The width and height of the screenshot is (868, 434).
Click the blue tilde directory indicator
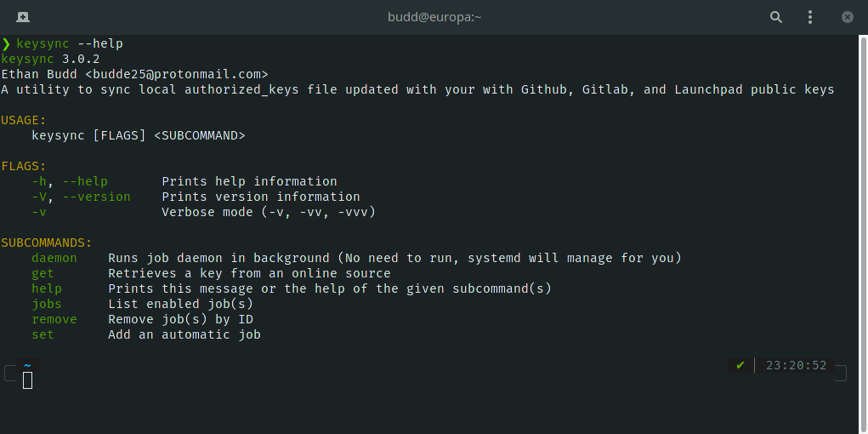27,365
